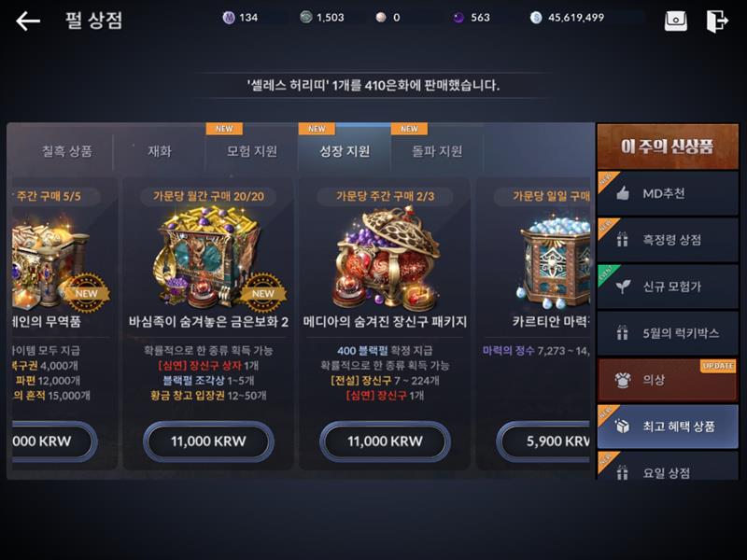Viewport: 747px width, 560px height.
Task: Buy 바심족이 숨겨놓은 금은보화 2 for 11,000 KRW
Action: (x=208, y=441)
